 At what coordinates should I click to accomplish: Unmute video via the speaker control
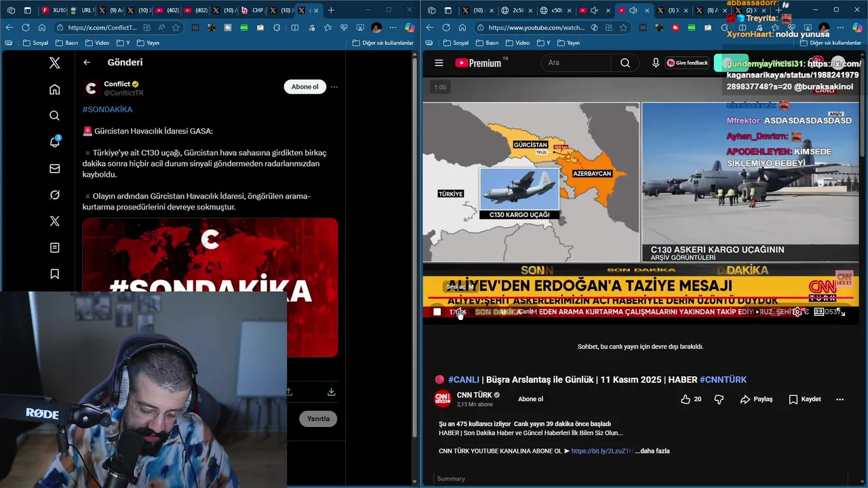[459, 312]
